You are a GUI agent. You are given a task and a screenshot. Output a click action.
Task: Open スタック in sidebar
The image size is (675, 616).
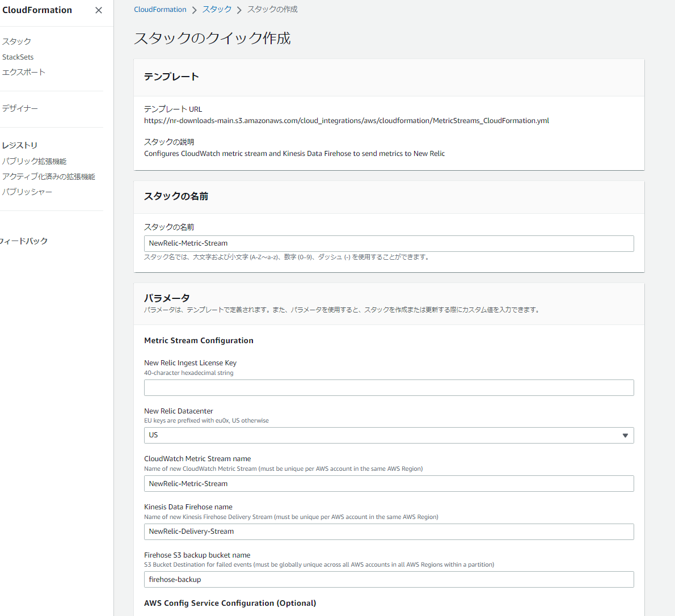[x=16, y=41]
